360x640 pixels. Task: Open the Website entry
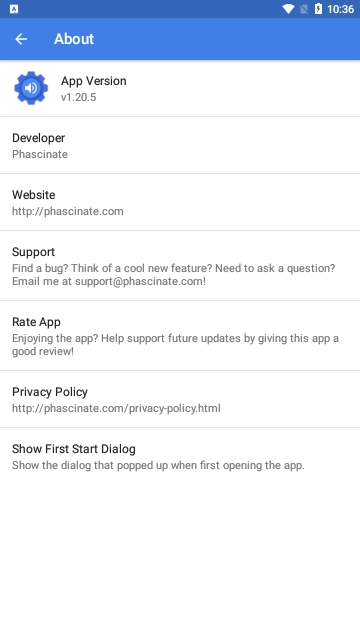tap(180, 202)
